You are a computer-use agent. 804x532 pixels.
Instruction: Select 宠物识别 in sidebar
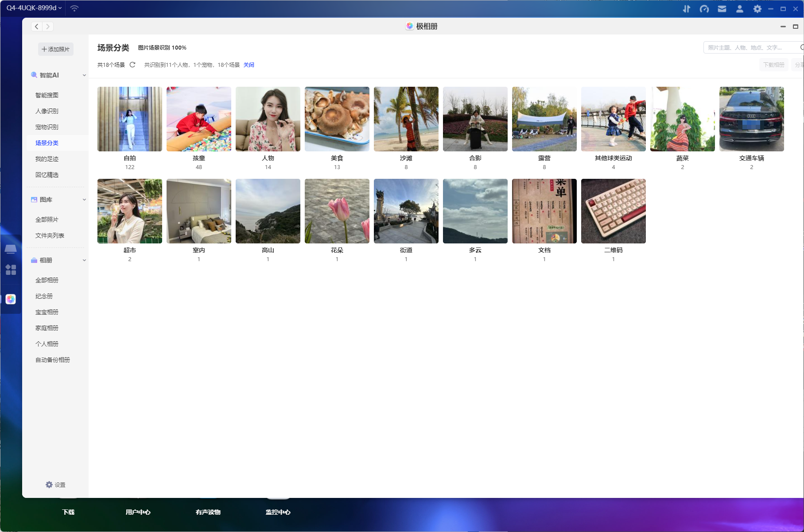47,127
